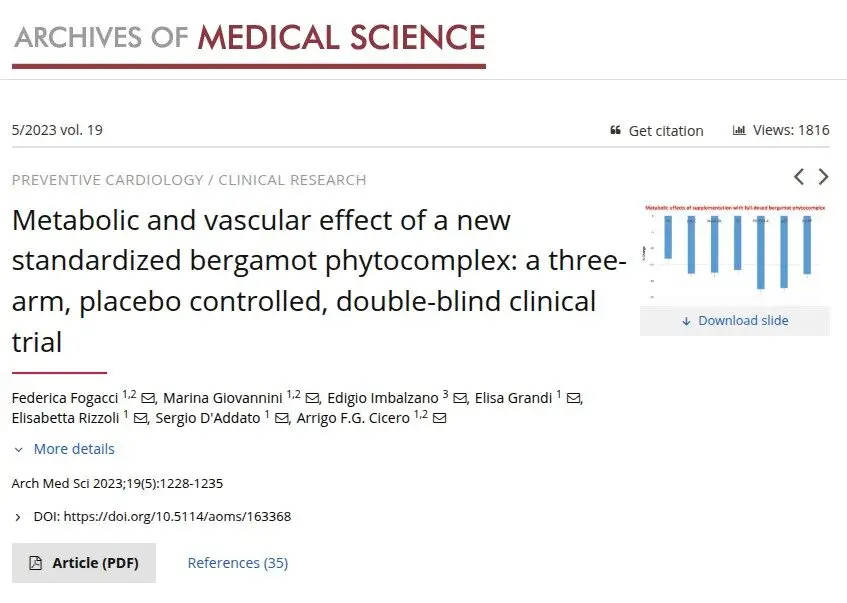Go to the previous slide with left chevron
The image size is (847, 603).
[x=799, y=177]
